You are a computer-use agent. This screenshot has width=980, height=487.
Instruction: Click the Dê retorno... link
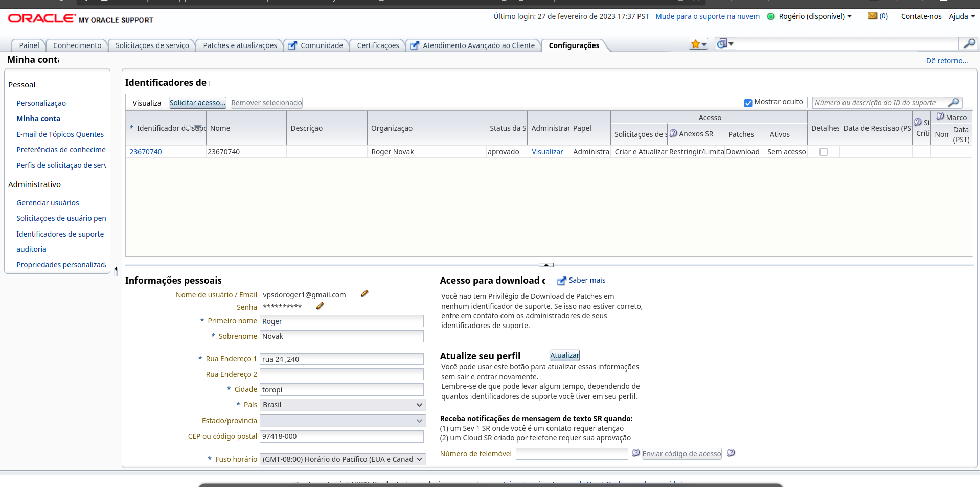coord(947,61)
